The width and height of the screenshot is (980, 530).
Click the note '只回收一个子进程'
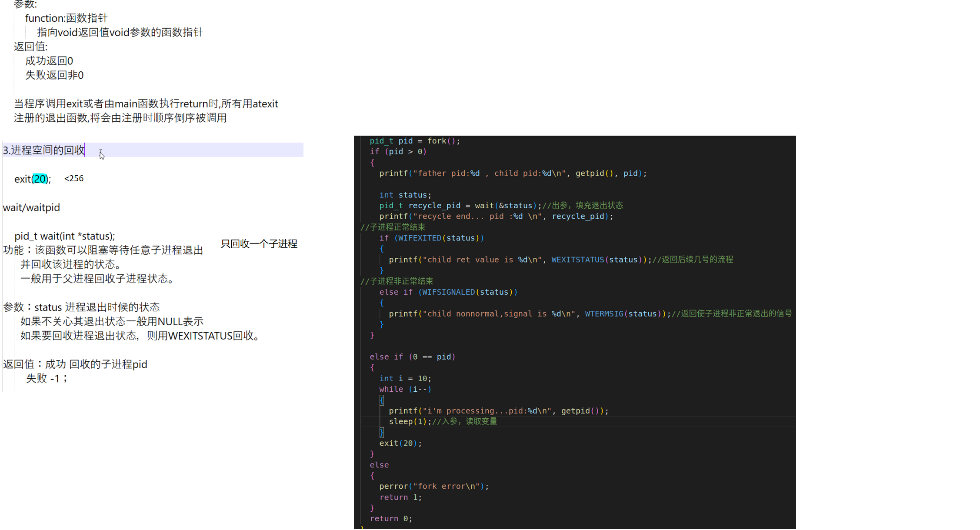click(259, 244)
